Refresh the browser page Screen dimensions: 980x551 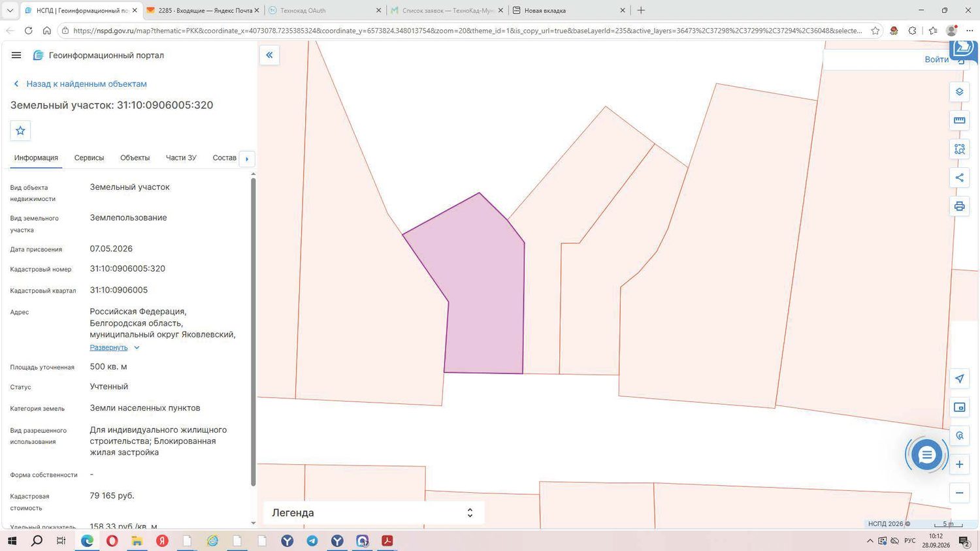28,31
